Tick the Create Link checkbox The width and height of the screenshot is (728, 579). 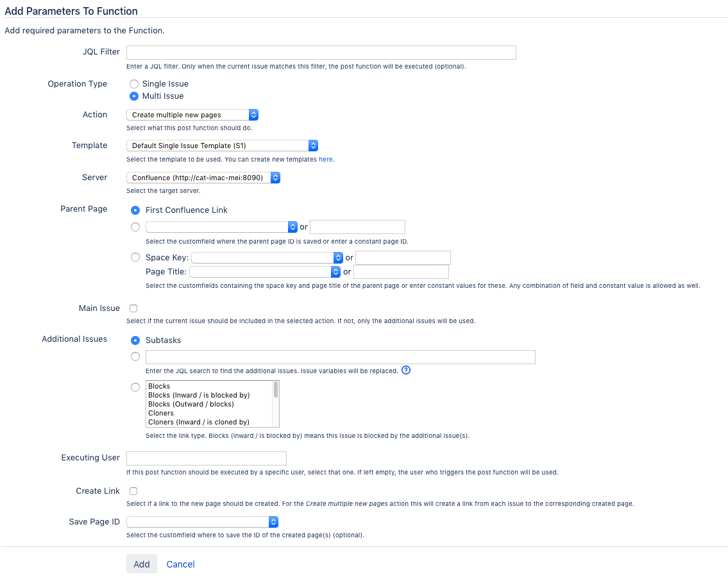coord(133,491)
